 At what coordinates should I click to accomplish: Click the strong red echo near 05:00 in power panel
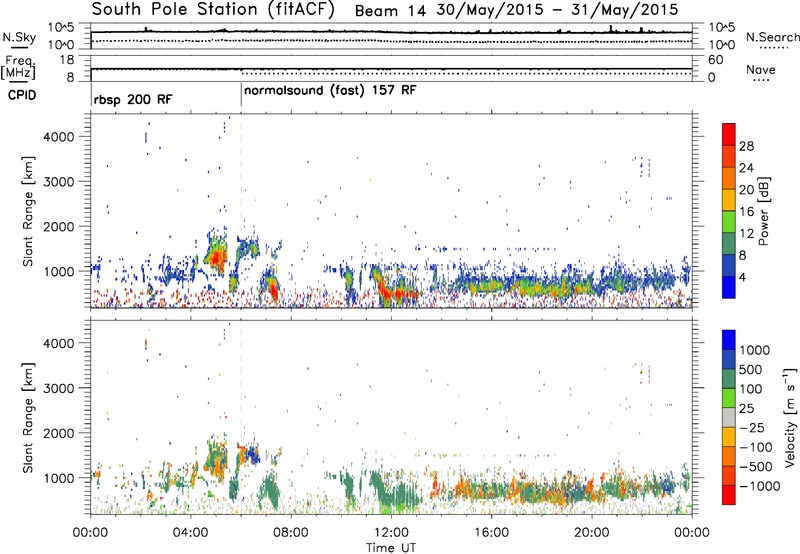coord(217,257)
